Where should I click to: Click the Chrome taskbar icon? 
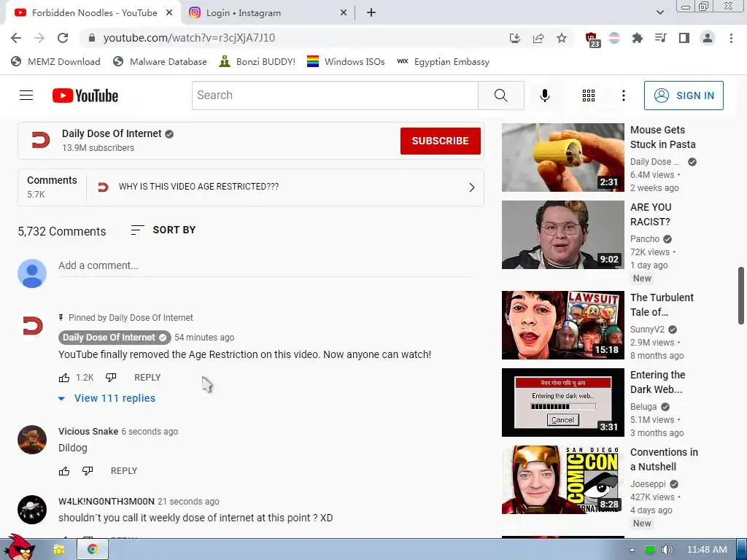(x=93, y=550)
